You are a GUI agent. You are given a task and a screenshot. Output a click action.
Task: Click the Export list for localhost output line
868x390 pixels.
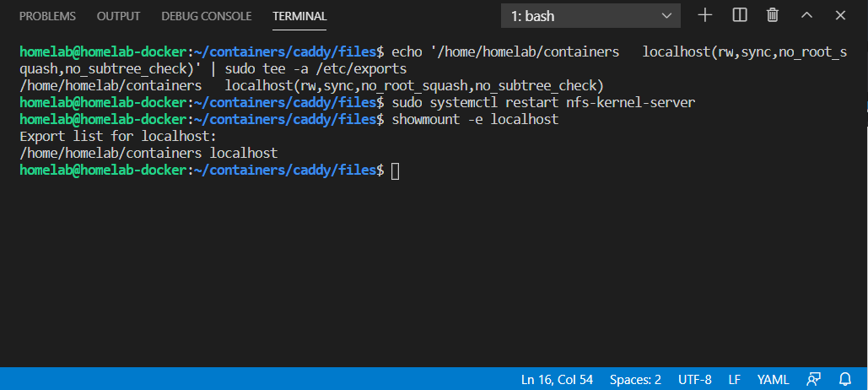tap(118, 136)
